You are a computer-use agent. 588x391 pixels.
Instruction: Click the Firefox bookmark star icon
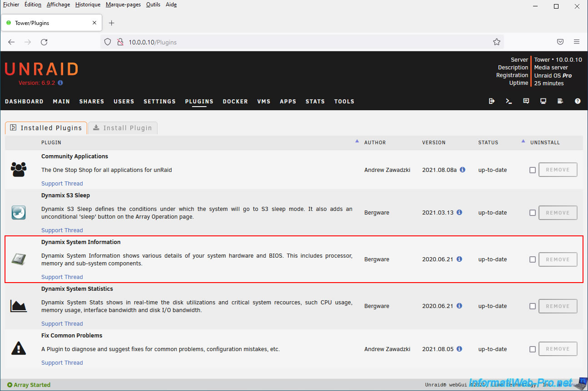point(496,42)
